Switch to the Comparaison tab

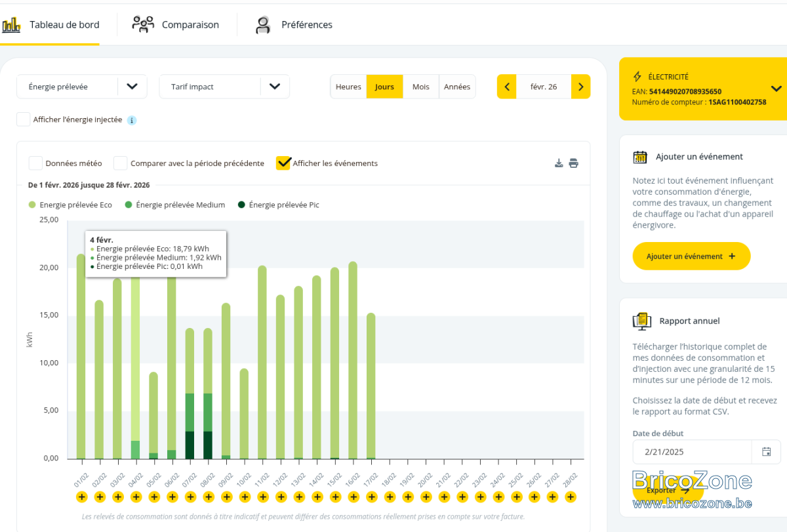pos(176,25)
